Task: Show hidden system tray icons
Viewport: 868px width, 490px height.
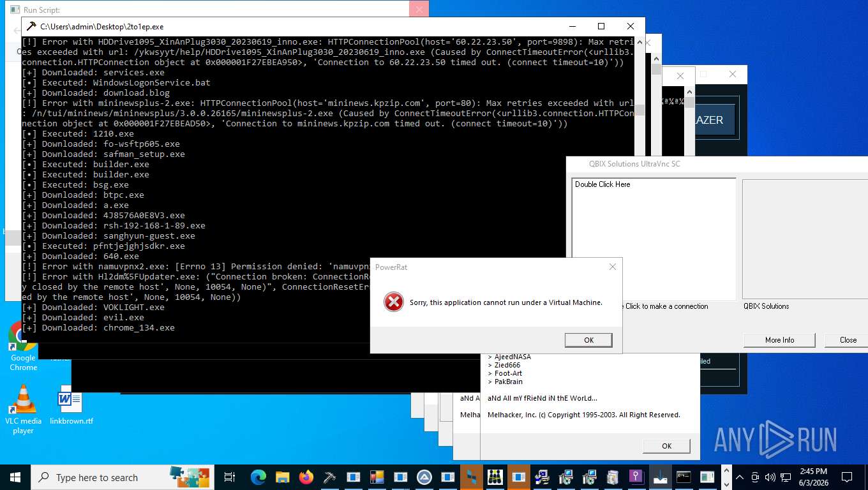Action: [x=740, y=477]
